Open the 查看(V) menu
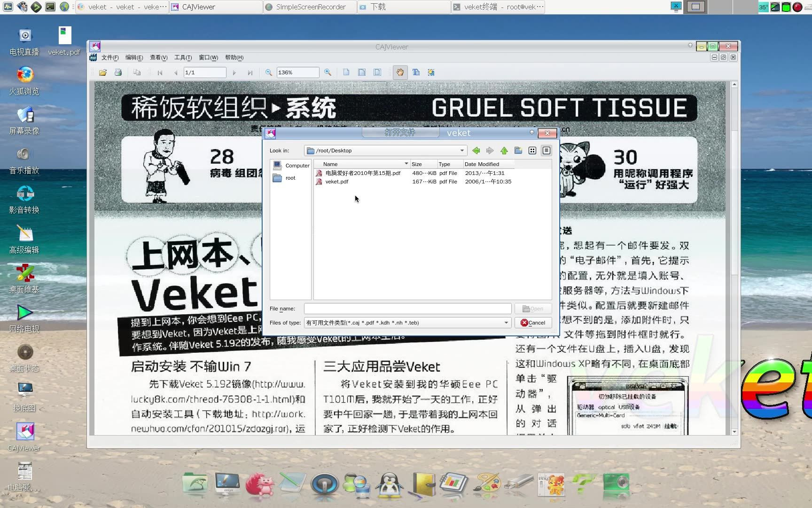Viewport: 812px width, 508px height. [x=158, y=57]
